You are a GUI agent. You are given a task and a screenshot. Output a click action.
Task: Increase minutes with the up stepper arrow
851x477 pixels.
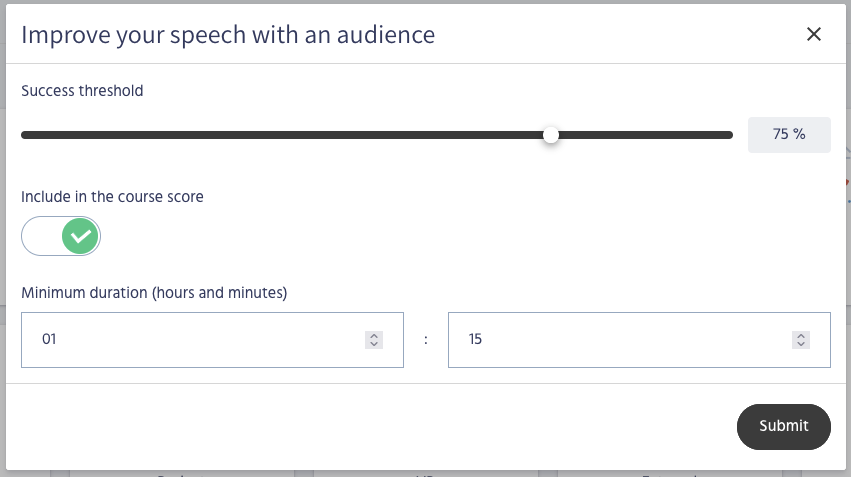tap(800, 335)
